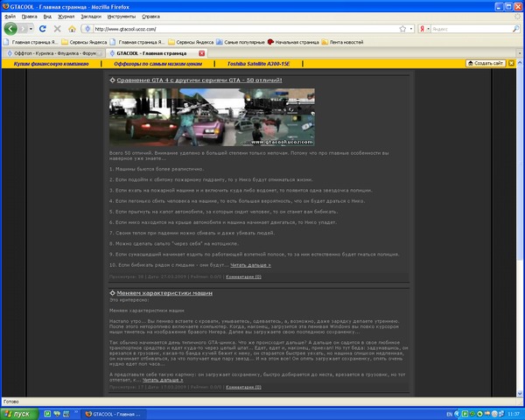Open the 'Купим финансовую компанию' ad link
This screenshot has height=420, width=525.
click(x=52, y=64)
